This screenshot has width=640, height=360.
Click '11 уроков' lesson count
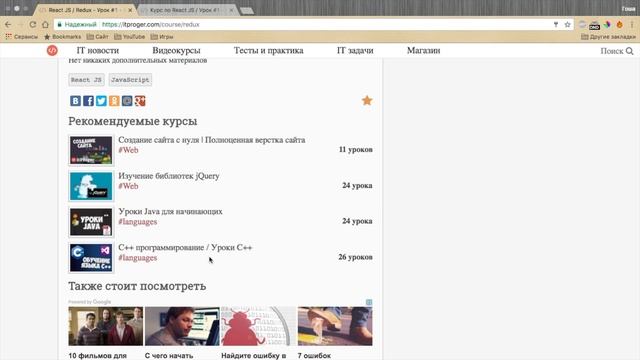click(x=356, y=149)
